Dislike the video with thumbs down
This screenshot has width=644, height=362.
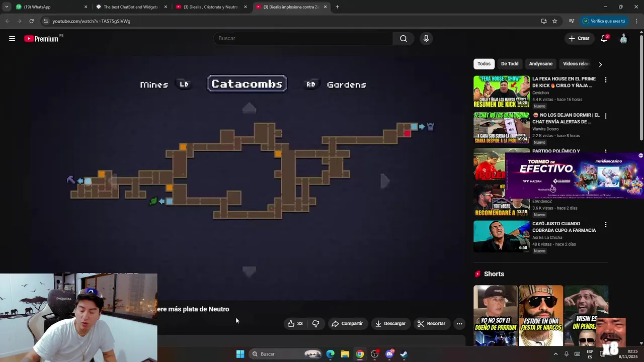(x=316, y=324)
